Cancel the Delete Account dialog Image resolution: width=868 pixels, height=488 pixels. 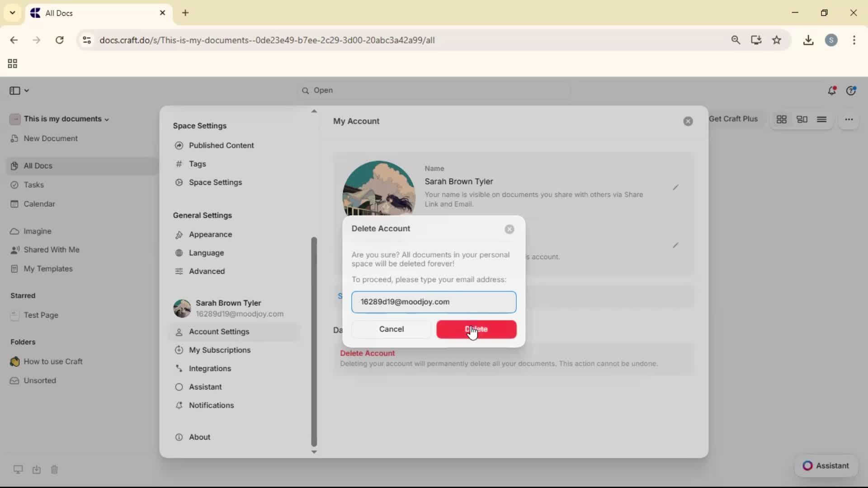[391, 329]
